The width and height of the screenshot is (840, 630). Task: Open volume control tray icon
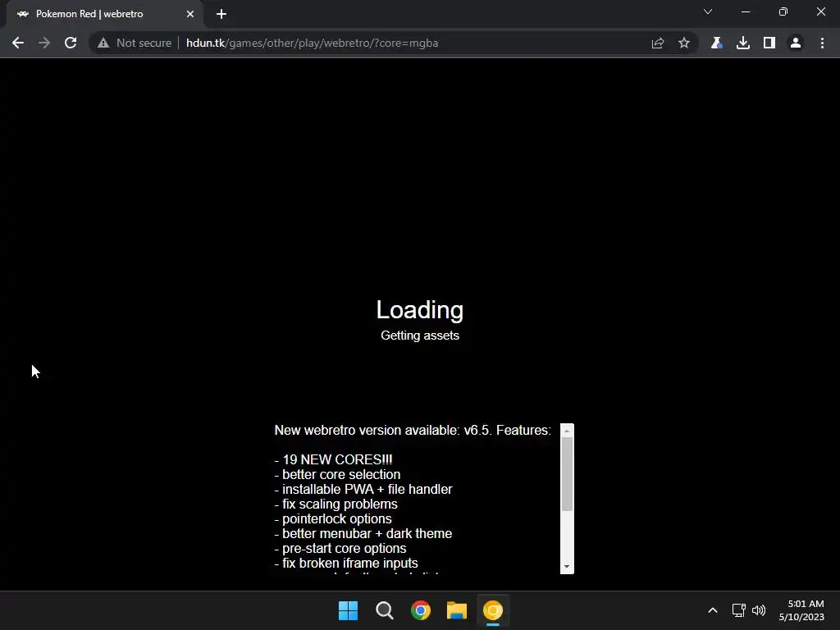click(759, 610)
